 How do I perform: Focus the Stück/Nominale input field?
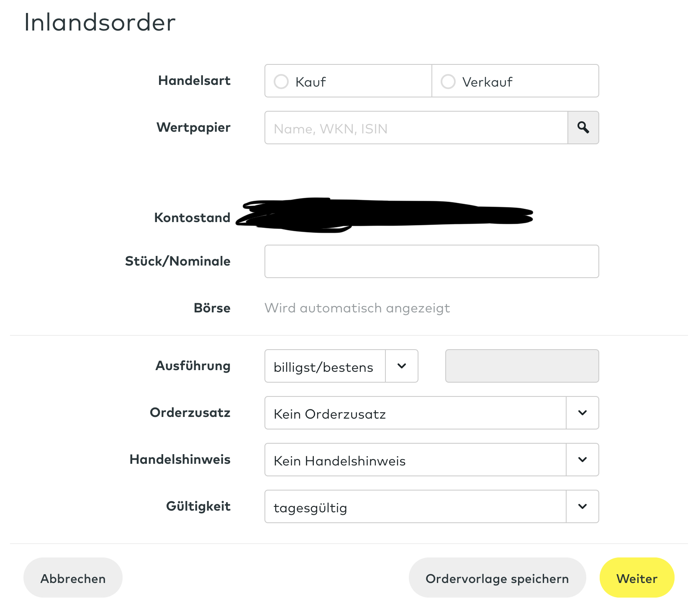pyautogui.click(x=431, y=261)
